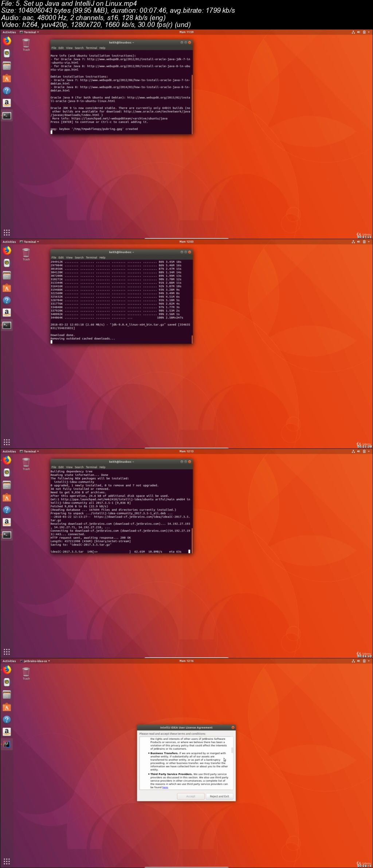
Task: Open the Terminal app menu in the 11:59 top bar
Action: click(x=29, y=32)
